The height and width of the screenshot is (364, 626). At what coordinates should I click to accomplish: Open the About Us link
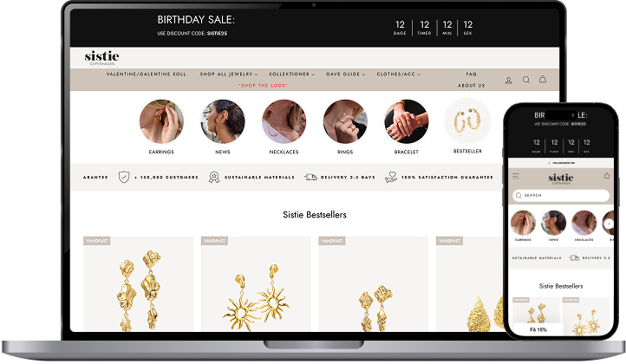[x=471, y=86]
